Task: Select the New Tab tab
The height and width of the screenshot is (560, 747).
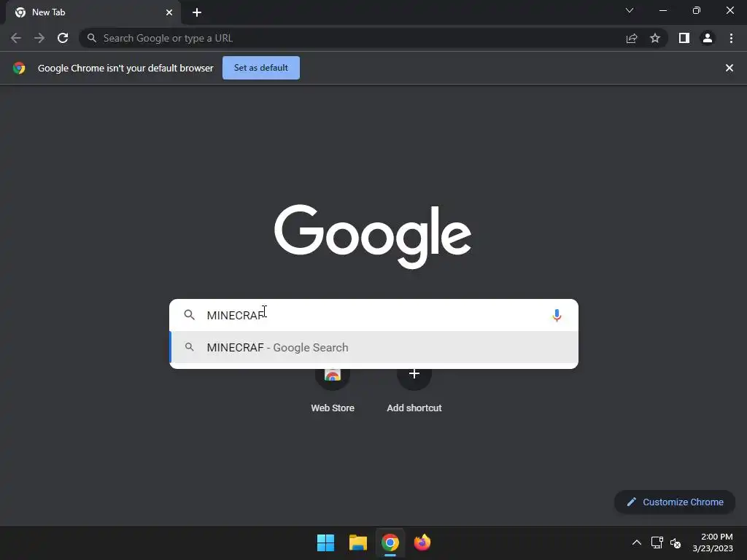Action: point(93,12)
